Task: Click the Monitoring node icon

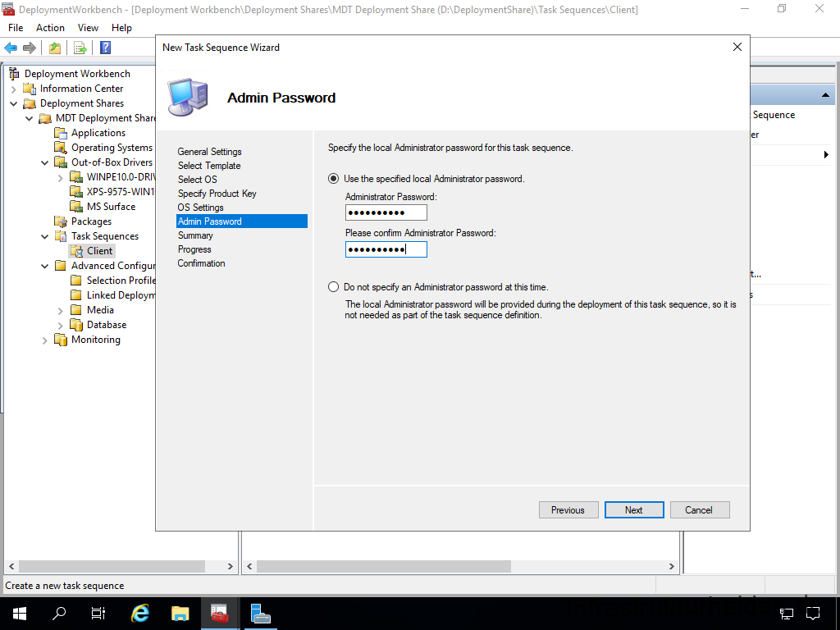Action: click(x=61, y=340)
